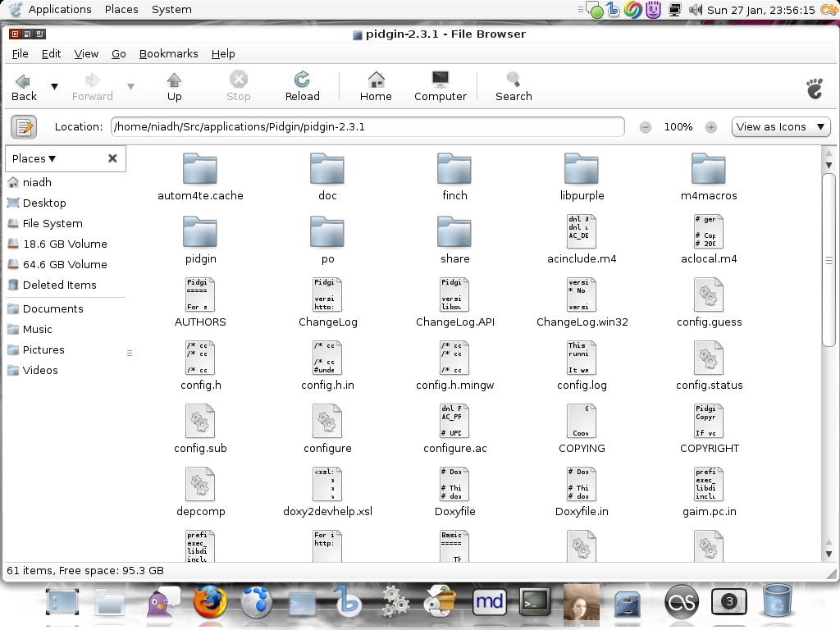Viewport: 840px width, 630px height.
Task: Open the Back history dropdown arrow
Action: 54,86
